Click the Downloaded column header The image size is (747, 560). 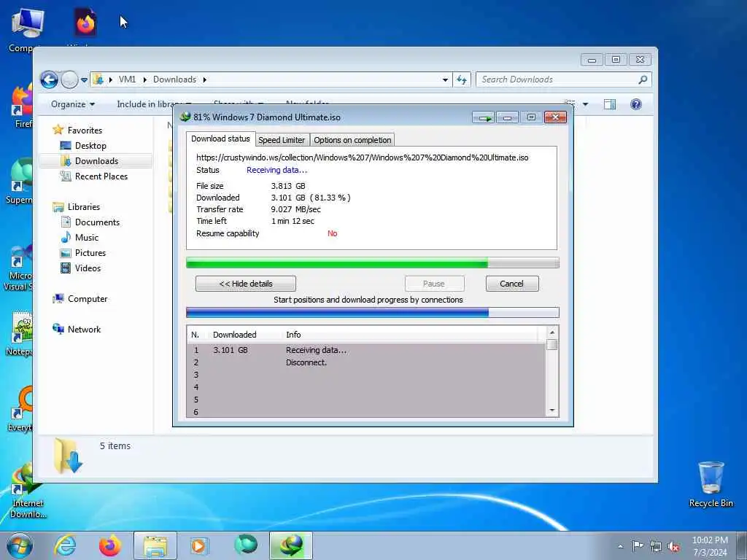pyautogui.click(x=234, y=335)
